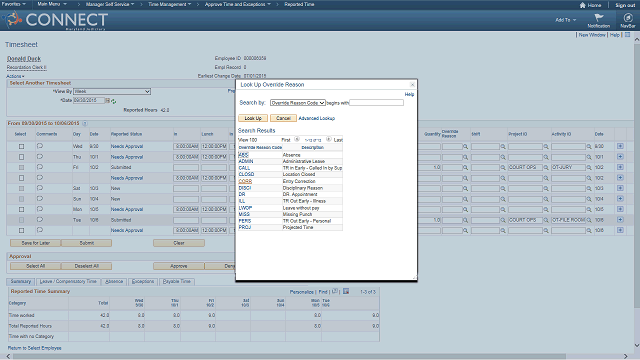This screenshot has height=360, width=640.
Task: Close the Look Up Override Reason dialog
Action: click(412, 84)
